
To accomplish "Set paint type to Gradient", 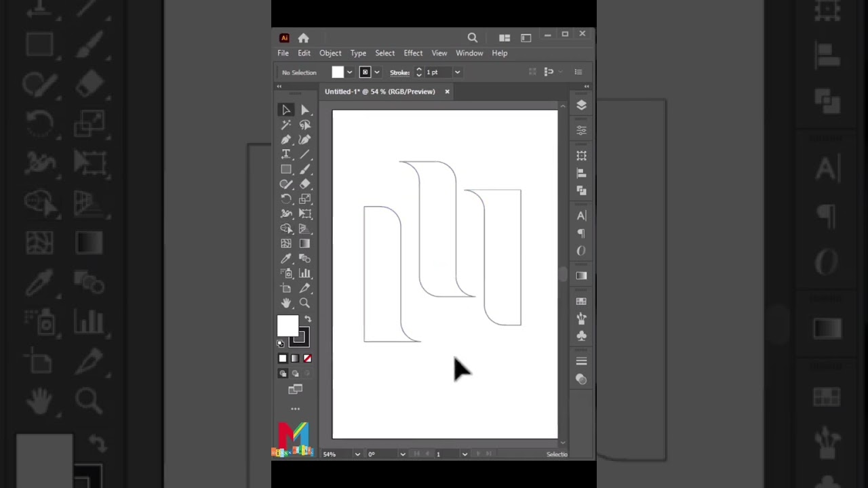I will [x=295, y=359].
